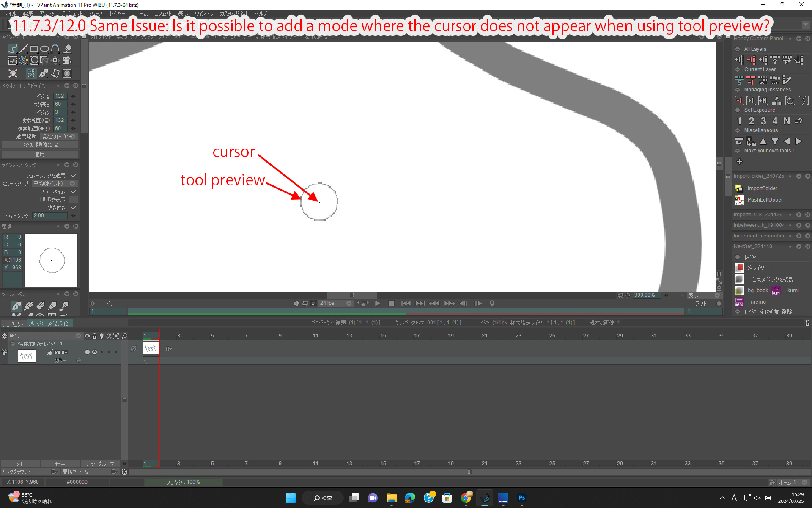Open the 適用場所 dropdown
812x508 pixels.
click(x=58, y=137)
